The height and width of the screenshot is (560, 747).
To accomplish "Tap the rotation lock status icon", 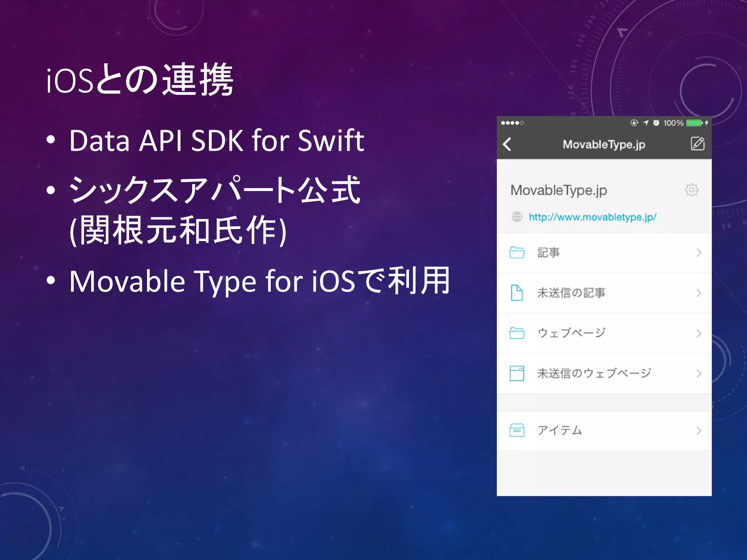I will (634, 123).
